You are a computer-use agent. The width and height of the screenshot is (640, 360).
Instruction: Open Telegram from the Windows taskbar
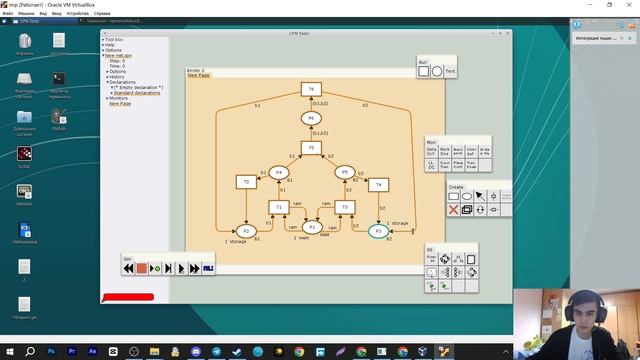coord(216,351)
